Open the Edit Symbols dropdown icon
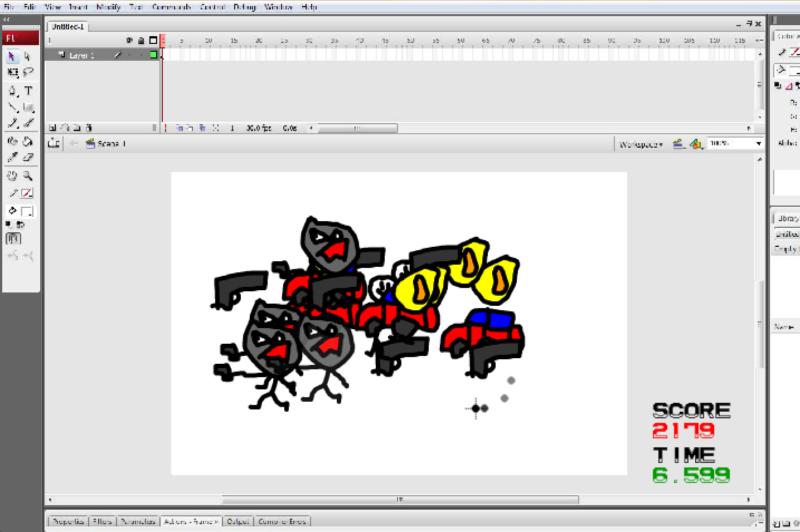Viewport: 800px width, 532px height. tap(696, 144)
